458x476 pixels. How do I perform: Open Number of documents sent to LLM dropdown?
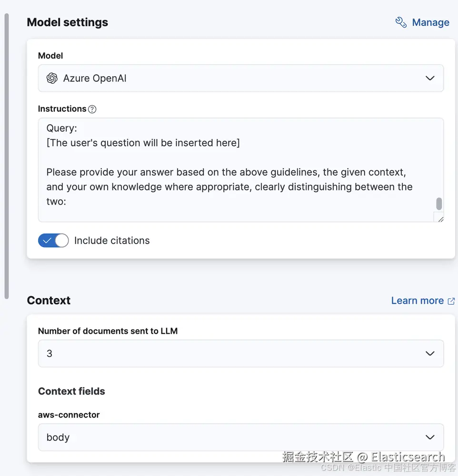coord(240,353)
